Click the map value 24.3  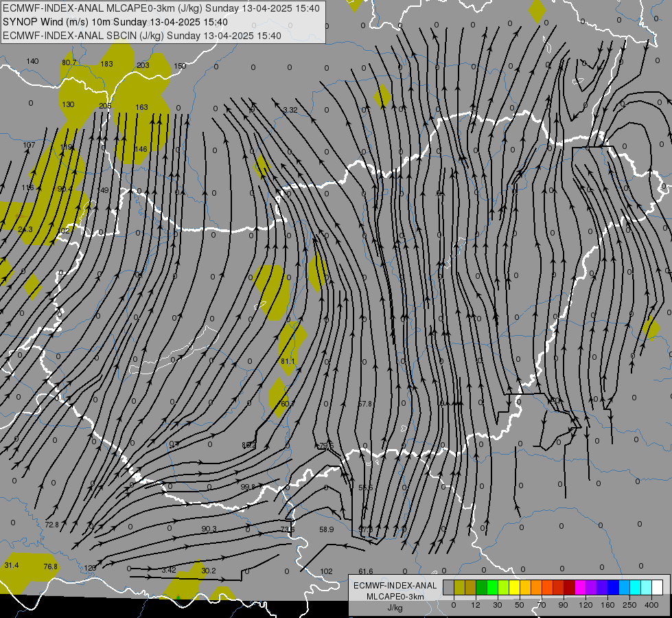25,229
